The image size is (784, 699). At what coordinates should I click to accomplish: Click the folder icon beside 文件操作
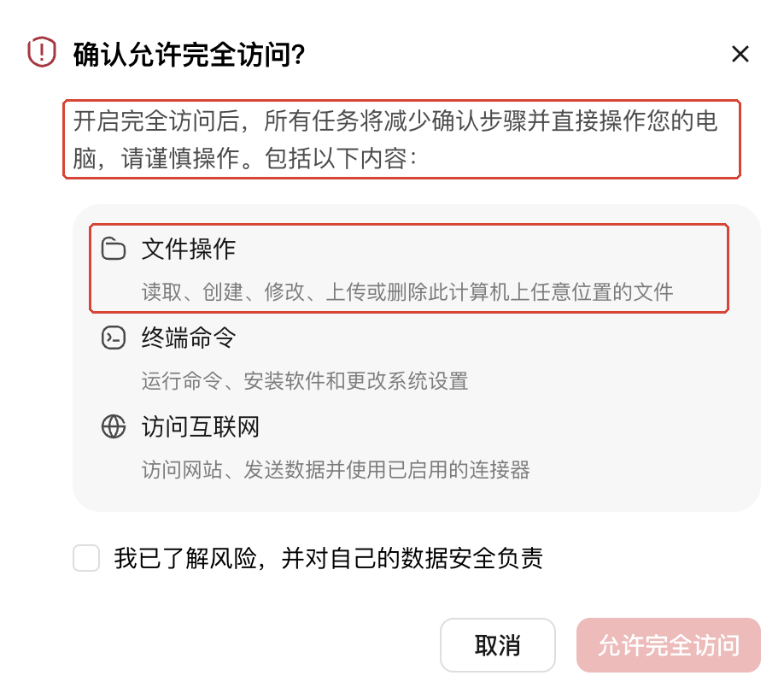(x=114, y=249)
